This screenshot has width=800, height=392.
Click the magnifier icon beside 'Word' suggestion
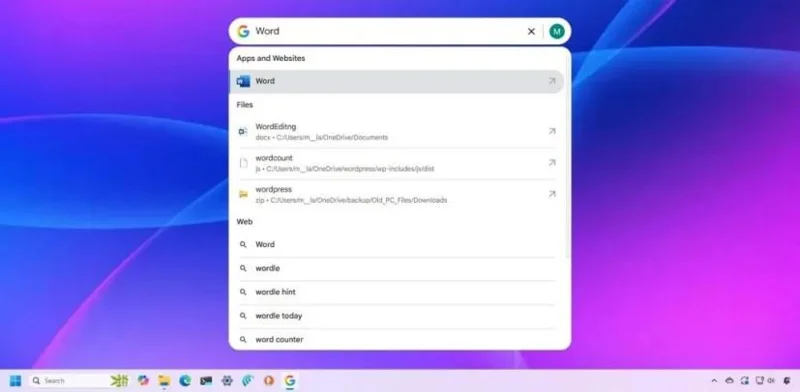coord(243,244)
